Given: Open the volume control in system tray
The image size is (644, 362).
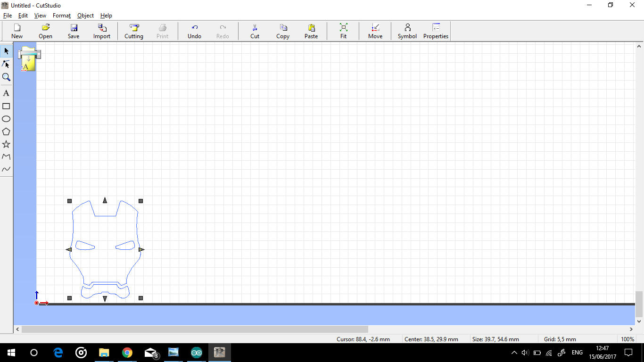Looking at the screenshot, I should pyautogui.click(x=525, y=353).
